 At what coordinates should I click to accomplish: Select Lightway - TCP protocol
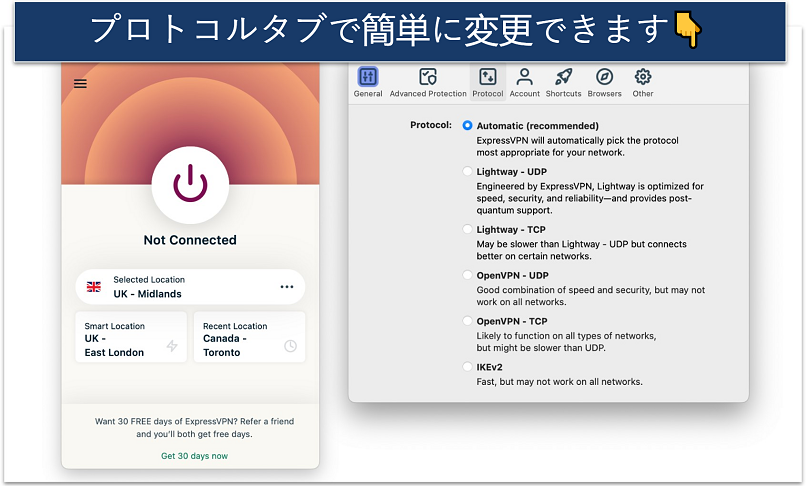click(x=467, y=229)
